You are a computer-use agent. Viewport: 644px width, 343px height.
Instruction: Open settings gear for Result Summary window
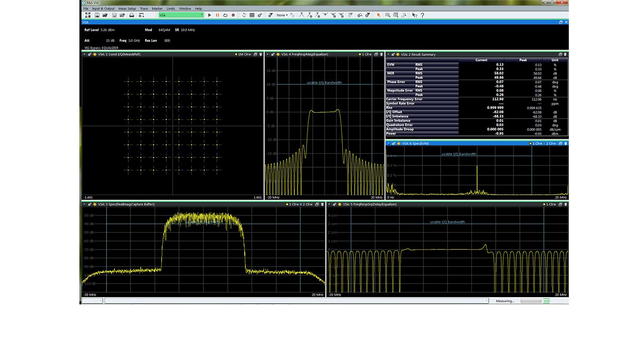click(x=393, y=54)
